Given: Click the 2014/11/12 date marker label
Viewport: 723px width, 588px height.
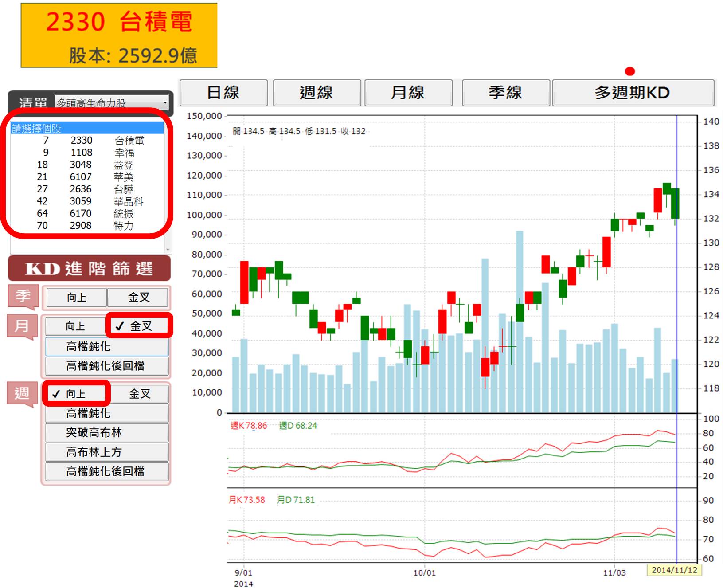Looking at the screenshot, I should click(x=674, y=570).
